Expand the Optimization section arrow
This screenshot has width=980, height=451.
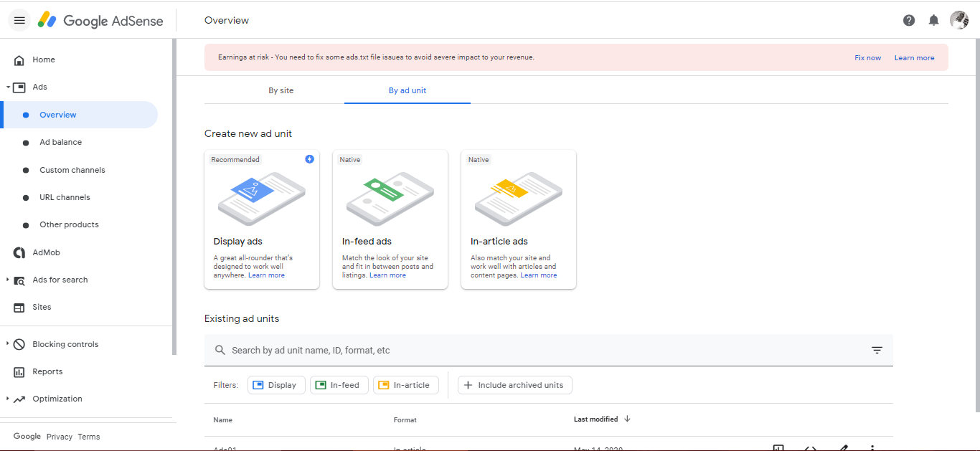click(x=8, y=399)
